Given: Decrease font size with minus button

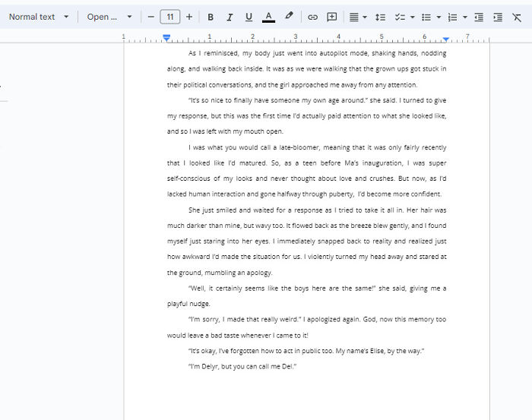Looking at the screenshot, I should tap(151, 17).
